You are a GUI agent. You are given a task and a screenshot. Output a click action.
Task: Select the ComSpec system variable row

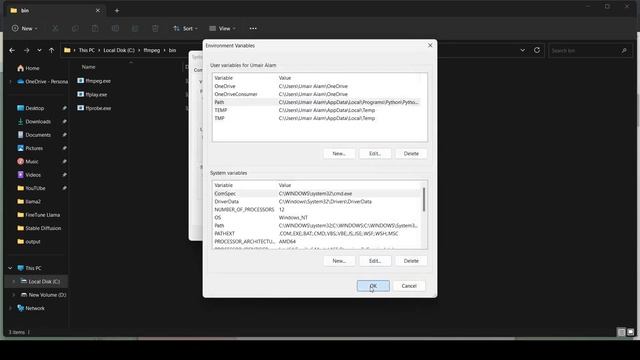coord(317,193)
